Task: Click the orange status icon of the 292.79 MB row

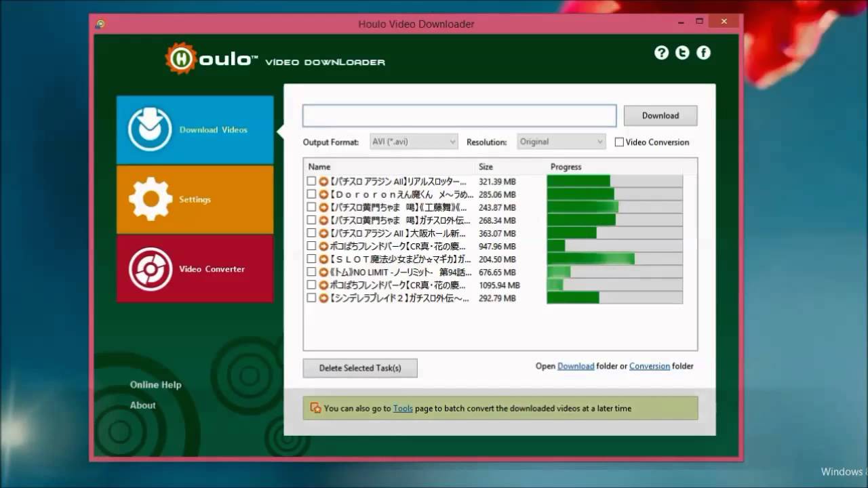Action: pyautogui.click(x=323, y=298)
